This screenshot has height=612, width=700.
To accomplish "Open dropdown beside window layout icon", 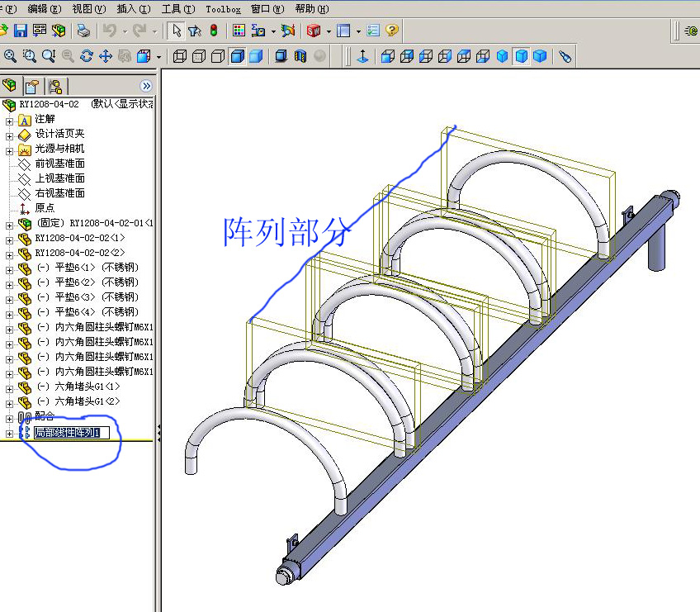I will pos(358,31).
